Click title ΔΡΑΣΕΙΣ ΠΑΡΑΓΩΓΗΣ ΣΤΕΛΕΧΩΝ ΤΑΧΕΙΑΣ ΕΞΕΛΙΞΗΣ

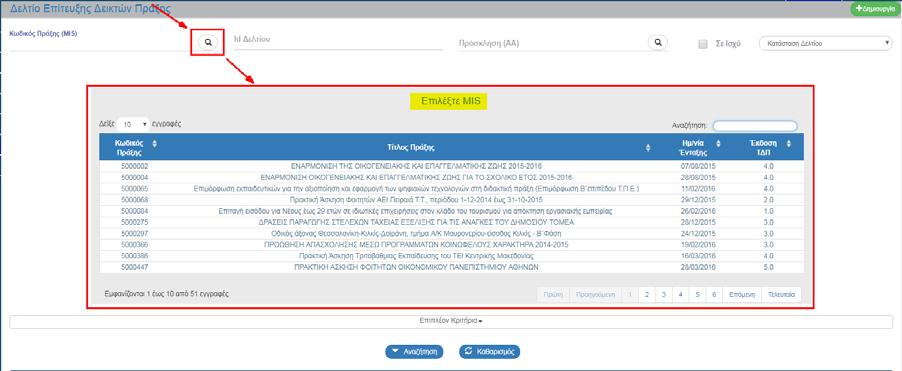416,222
